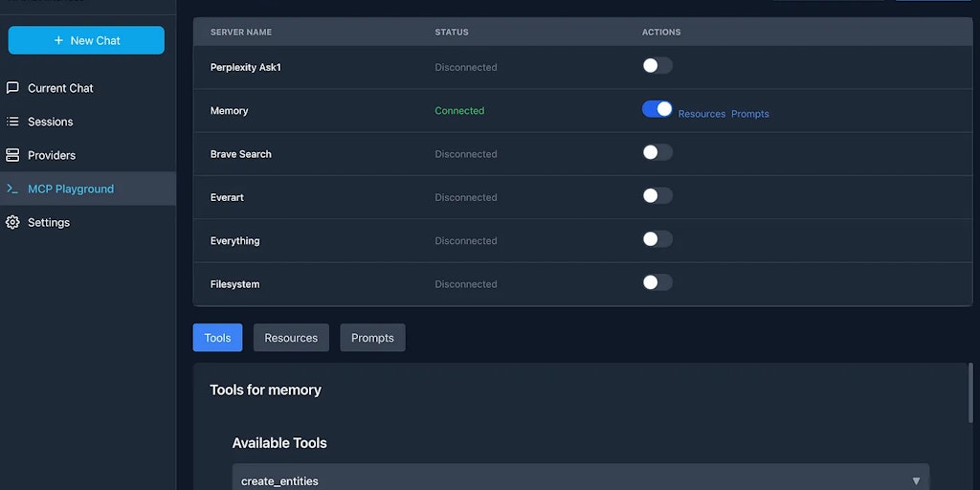Turn on the Brave Search toggle

pos(657,152)
